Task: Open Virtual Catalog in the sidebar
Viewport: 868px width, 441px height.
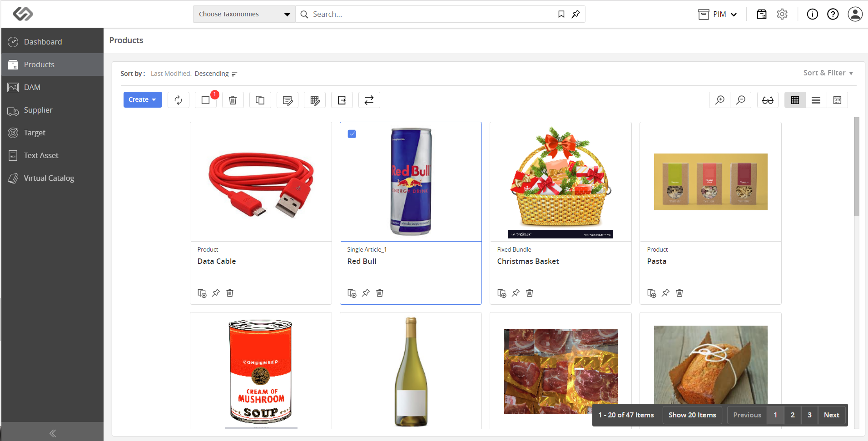Action: pos(53,178)
